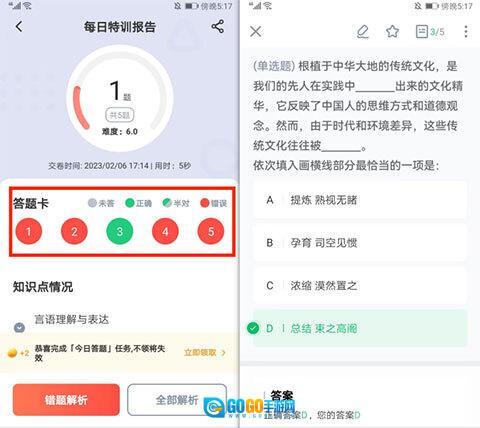Go back using the left arrow
The width and height of the screenshot is (480, 428).
(19, 27)
